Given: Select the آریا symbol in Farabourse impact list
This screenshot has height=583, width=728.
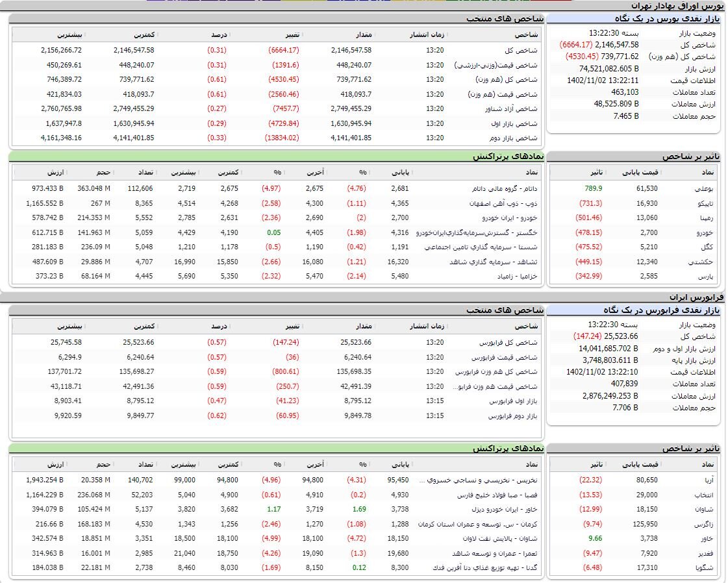Looking at the screenshot, I should (x=708, y=480).
